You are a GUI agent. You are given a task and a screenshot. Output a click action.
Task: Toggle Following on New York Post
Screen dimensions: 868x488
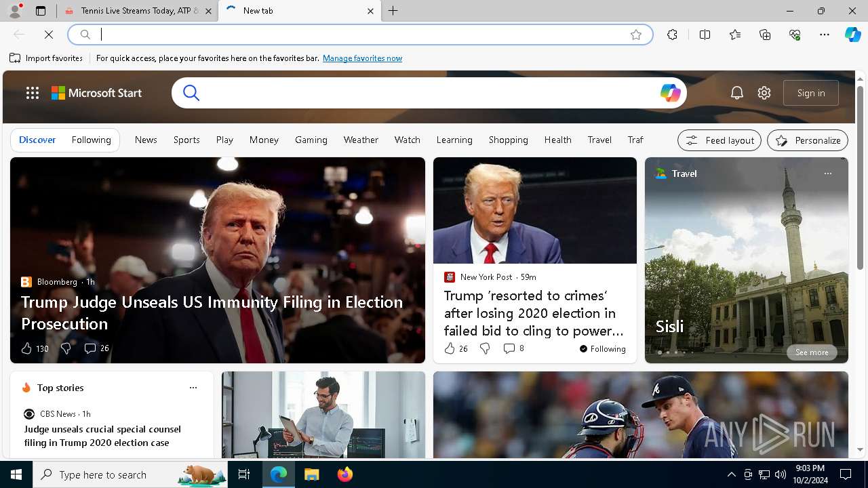coord(602,348)
